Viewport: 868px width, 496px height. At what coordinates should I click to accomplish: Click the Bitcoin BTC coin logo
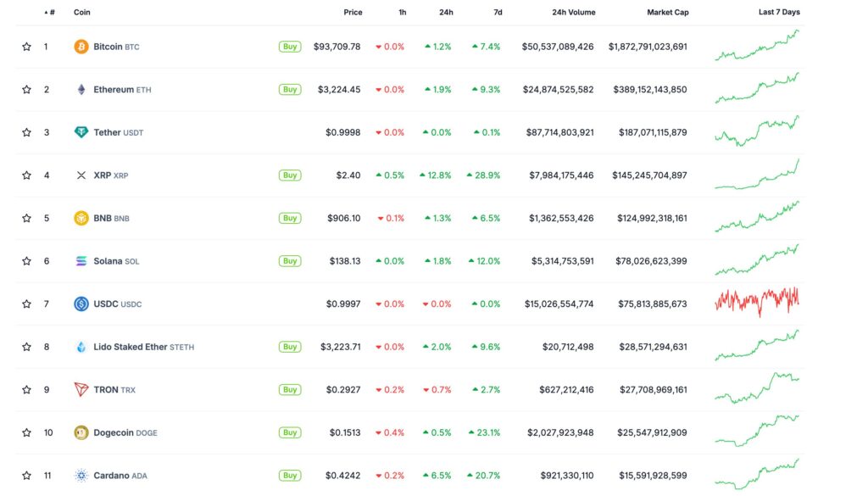tap(81, 46)
